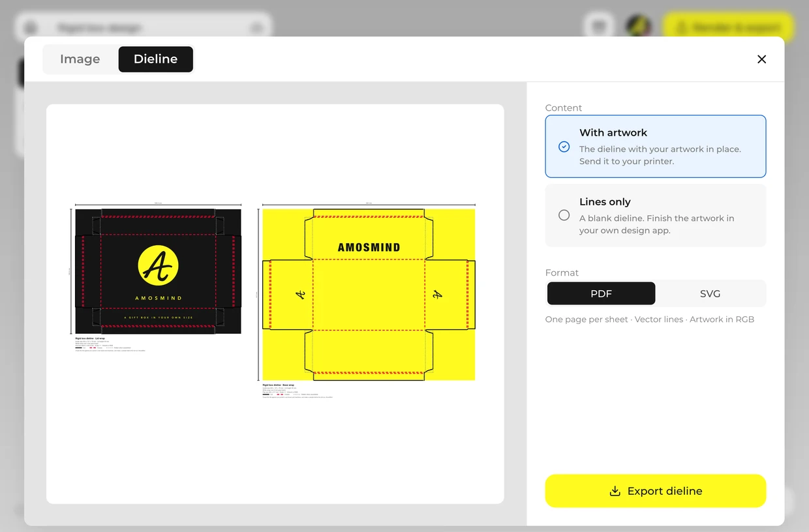Click the 'Content' section label

564,108
